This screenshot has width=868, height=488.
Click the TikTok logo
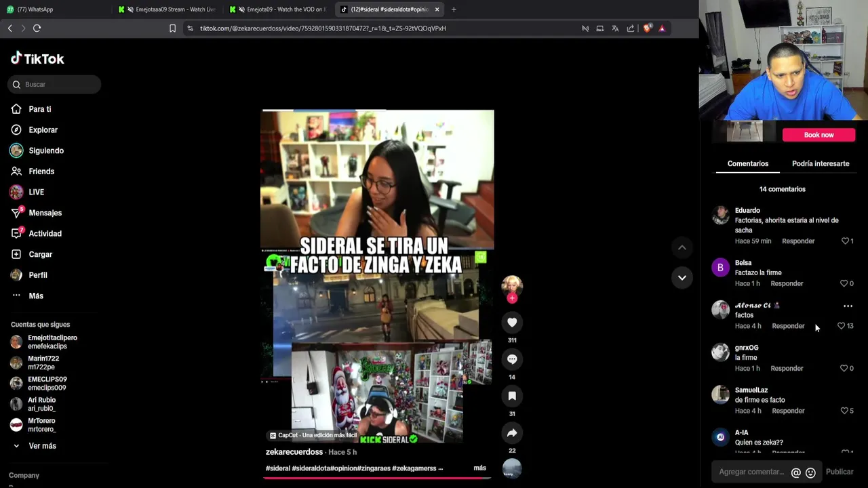point(37,59)
